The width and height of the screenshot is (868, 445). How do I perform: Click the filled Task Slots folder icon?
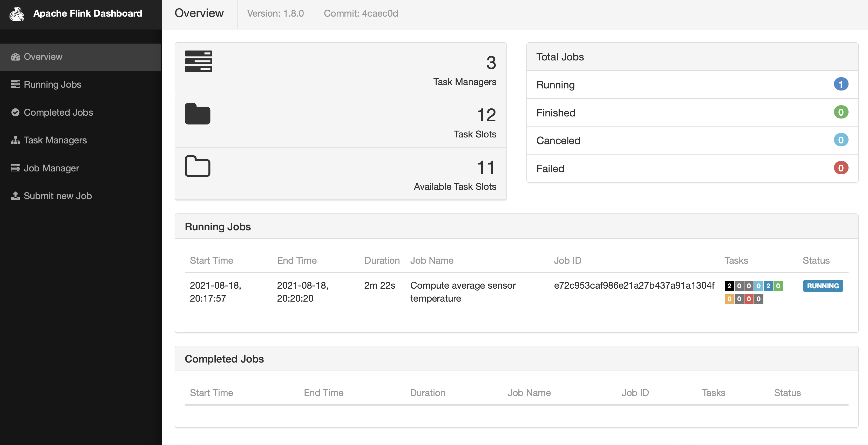[x=198, y=114]
